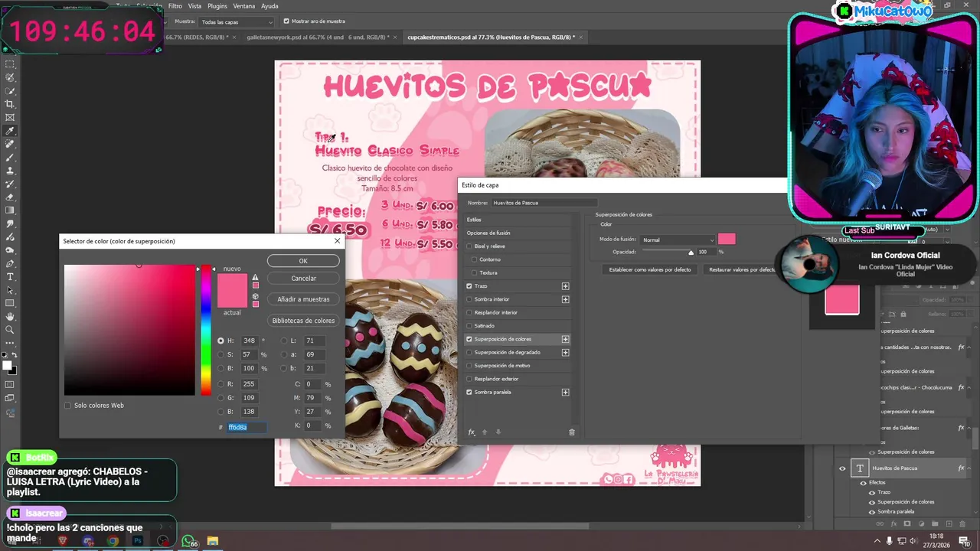The width and height of the screenshot is (980, 551).
Task: Open Google Chrome from the taskbar
Action: 113,541
